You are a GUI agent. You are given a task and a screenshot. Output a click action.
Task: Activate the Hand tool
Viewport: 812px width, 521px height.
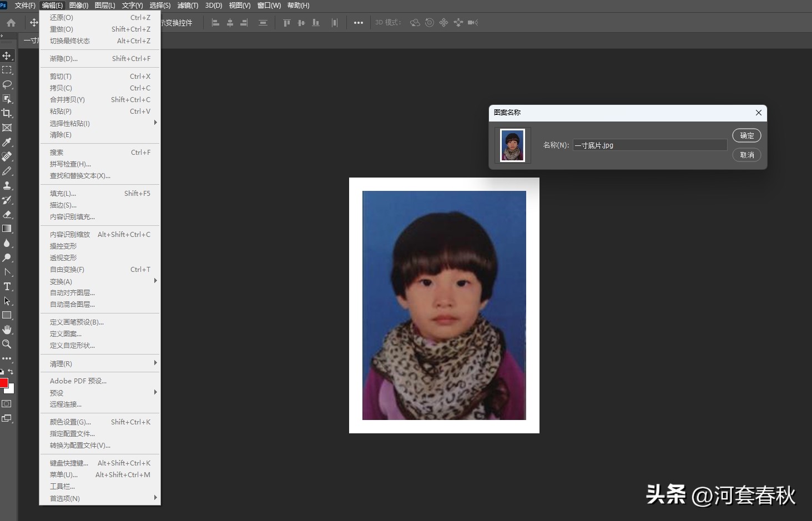(x=7, y=330)
